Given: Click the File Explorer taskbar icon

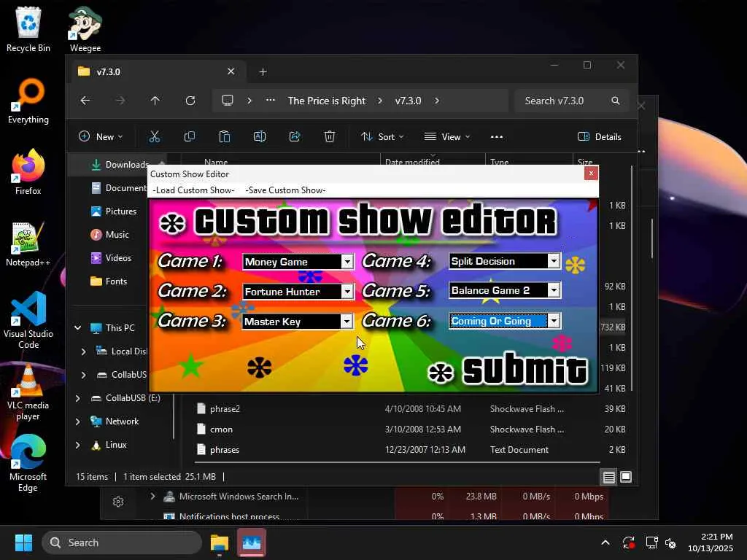Looking at the screenshot, I should pos(220,542).
